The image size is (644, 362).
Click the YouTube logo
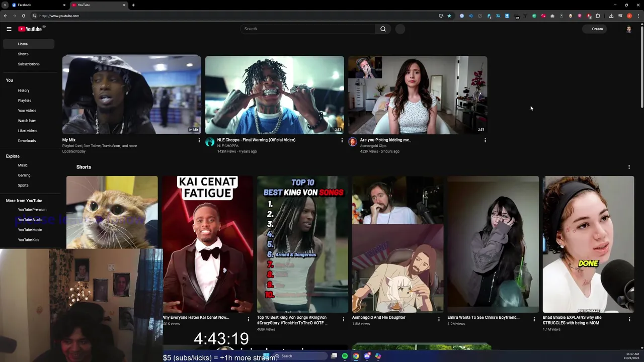coord(30,29)
